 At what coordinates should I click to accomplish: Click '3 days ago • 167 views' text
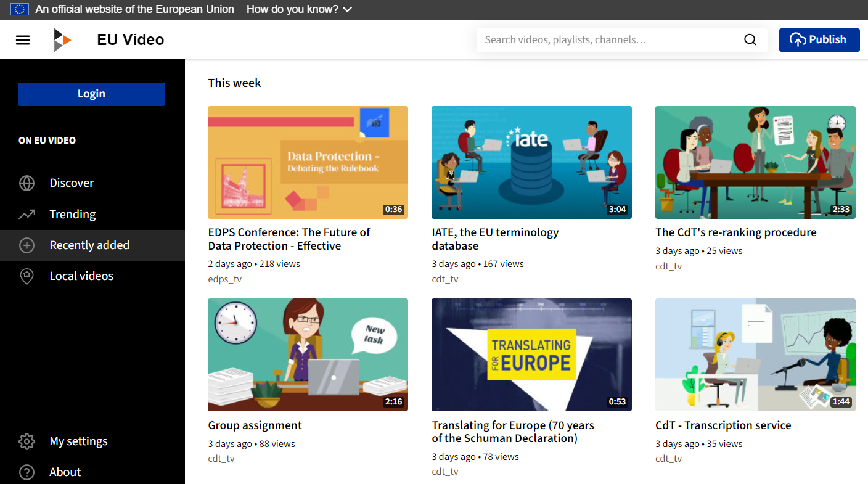478,264
